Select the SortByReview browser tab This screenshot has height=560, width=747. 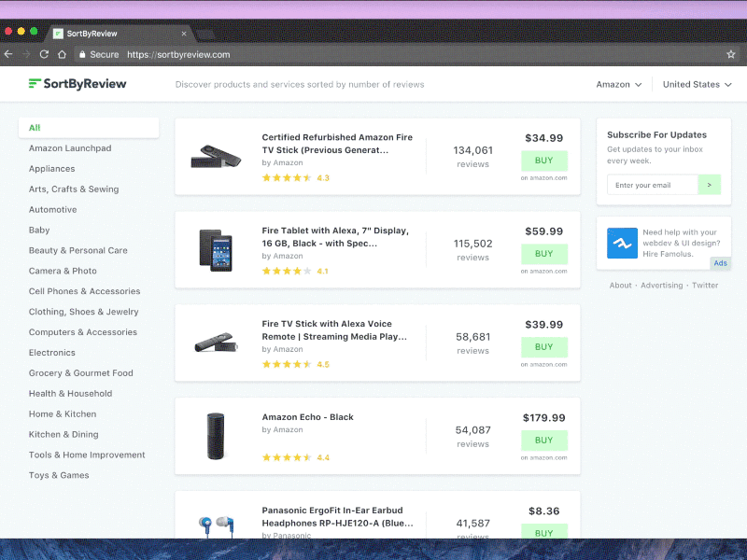pos(120,34)
